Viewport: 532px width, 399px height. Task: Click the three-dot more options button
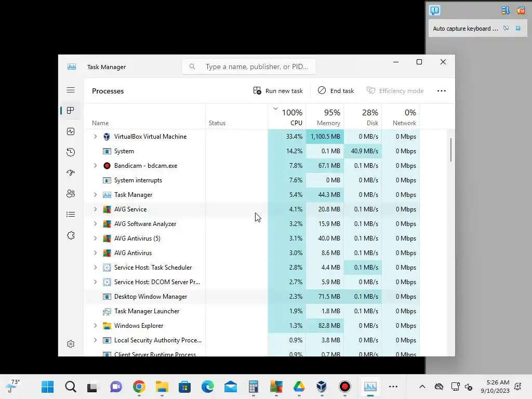point(442,91)
